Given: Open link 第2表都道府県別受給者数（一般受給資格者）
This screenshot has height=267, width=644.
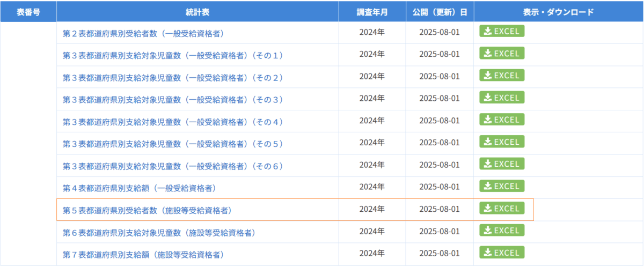Looking at the screenshot, I should point(143,33).
